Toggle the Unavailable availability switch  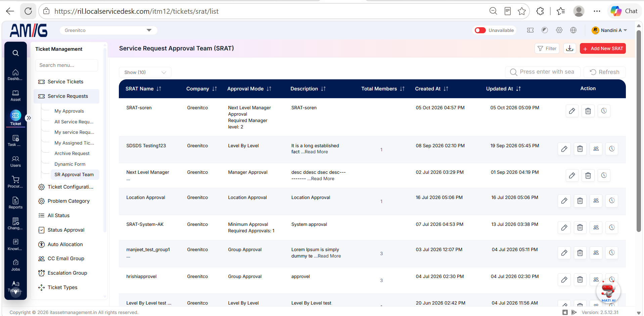[x=480, y=30]
